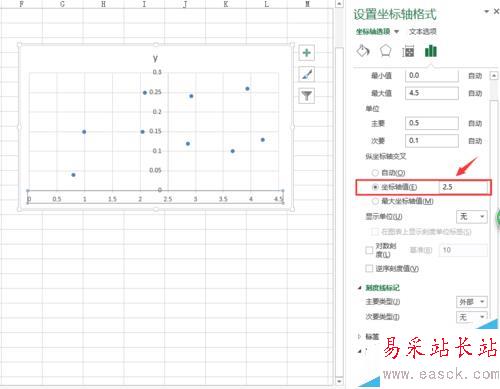Click the 主要 unit field containing 0.5
This screenshot has height=389, width=500.
pyautogui.click(x=432, y=123)
